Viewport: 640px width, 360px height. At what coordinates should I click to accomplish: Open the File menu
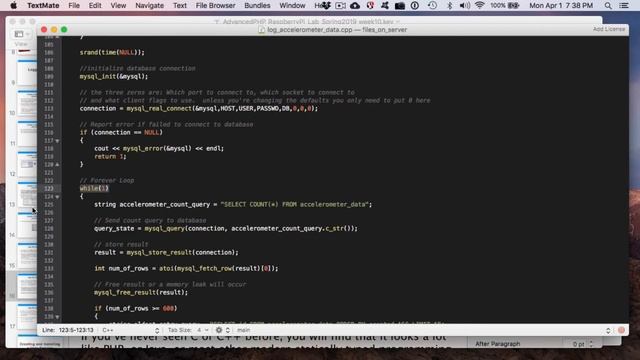(x=74, y=6)
